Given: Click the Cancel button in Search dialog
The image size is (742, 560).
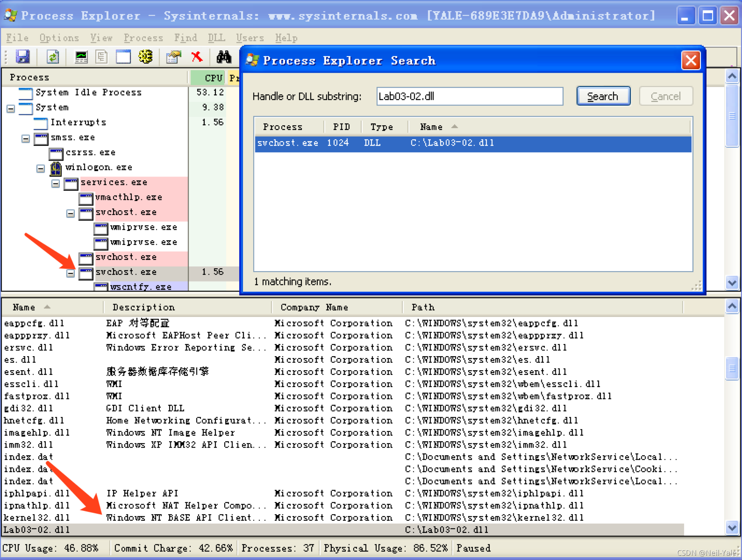Looking at the screenshot, I should 665,96.
